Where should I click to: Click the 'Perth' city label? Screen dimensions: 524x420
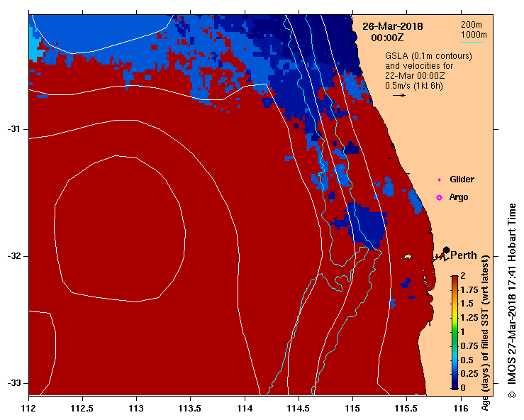(464, 255)
